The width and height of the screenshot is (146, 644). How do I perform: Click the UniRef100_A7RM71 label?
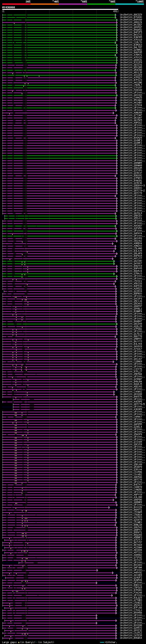click(x=131, y=55)
